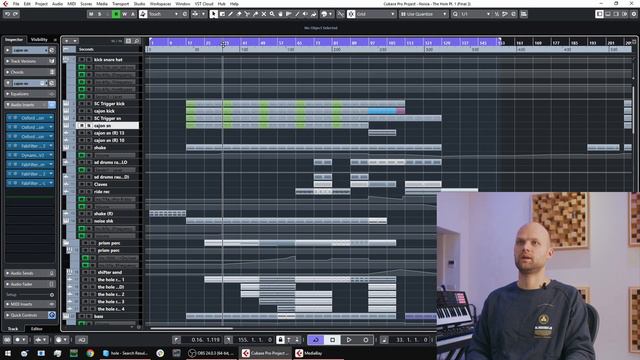Viewport: 640px width, 360px height.
Task: Select the Mute X tool
Action: 264,14
